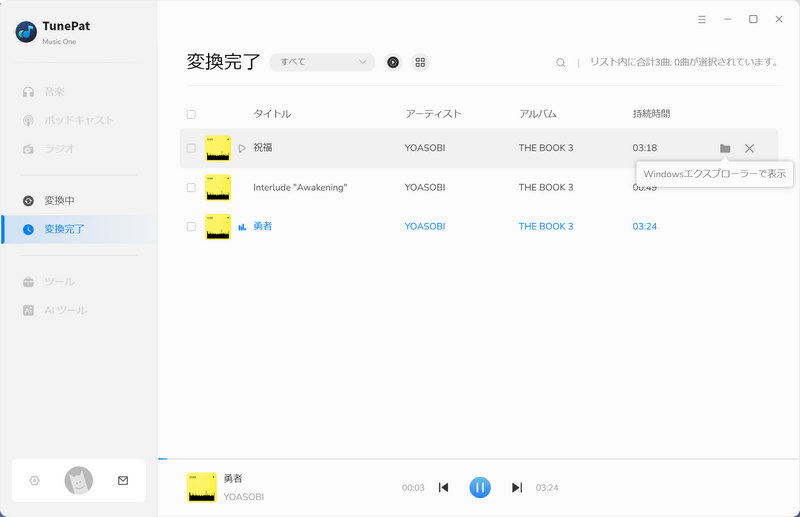Click the 03:24 duration in list
The image size is (800, 517).
point(645,226)
